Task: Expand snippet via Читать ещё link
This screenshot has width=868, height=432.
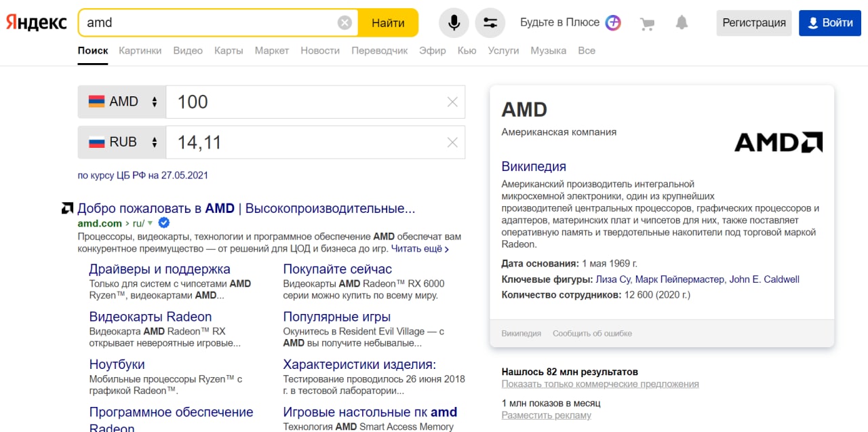Action: pos(420,249)
